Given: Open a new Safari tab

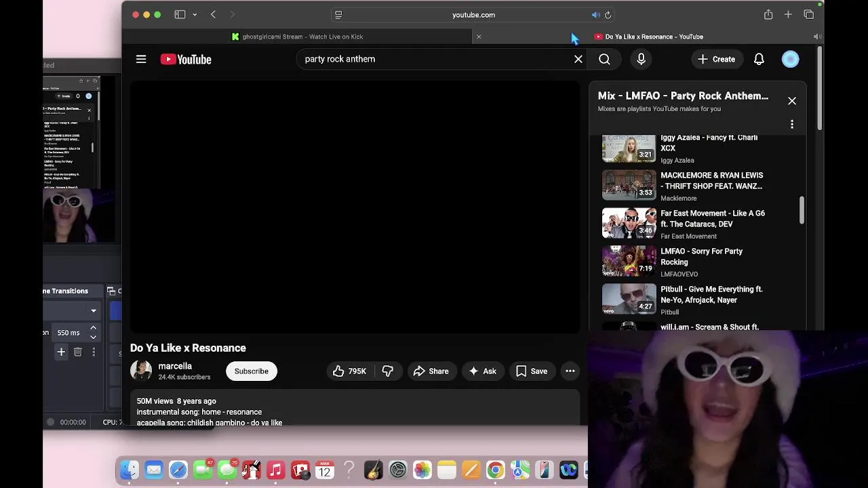Looking at the screenshot, I should point(788,14).
